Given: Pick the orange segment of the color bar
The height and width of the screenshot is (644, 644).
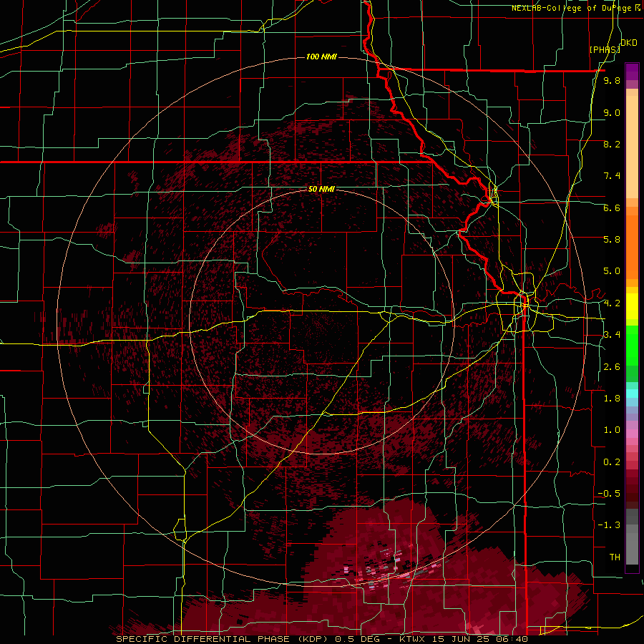Looking at the screenshot, I should (x=632, y=246).
